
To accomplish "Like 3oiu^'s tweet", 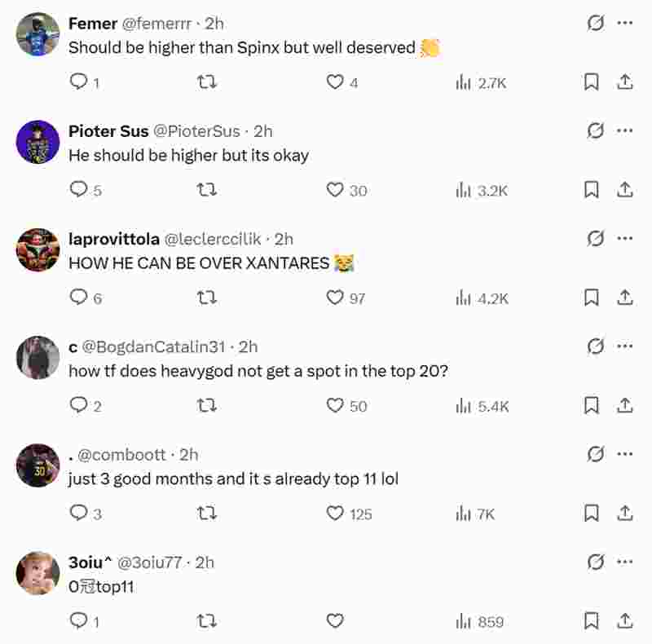I will (335, 621).
